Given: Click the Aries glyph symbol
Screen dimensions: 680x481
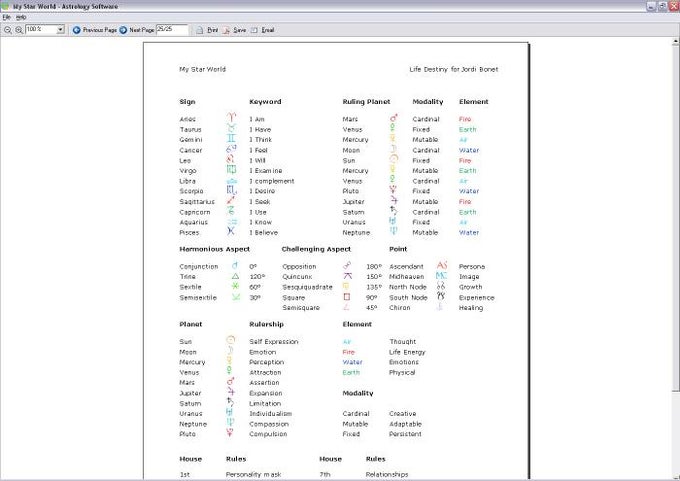Looking at the screenshot, I should pos(232,117).
